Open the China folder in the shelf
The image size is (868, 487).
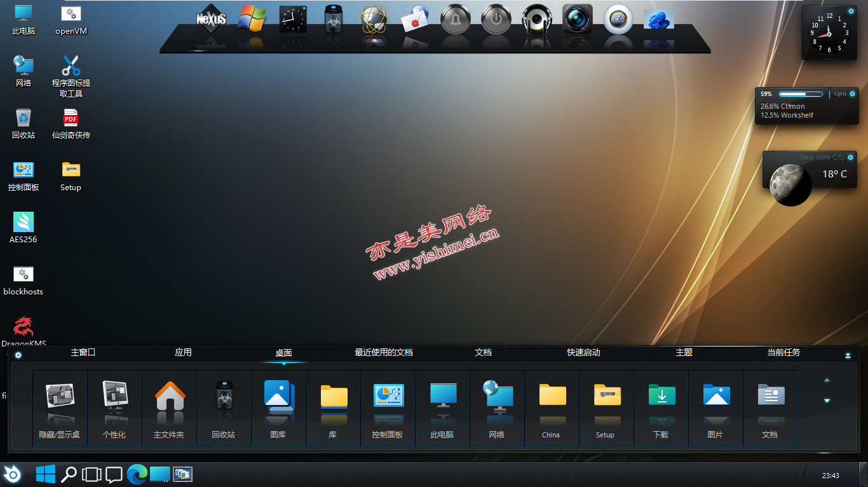pyautogui.click(x=552, y=408)
